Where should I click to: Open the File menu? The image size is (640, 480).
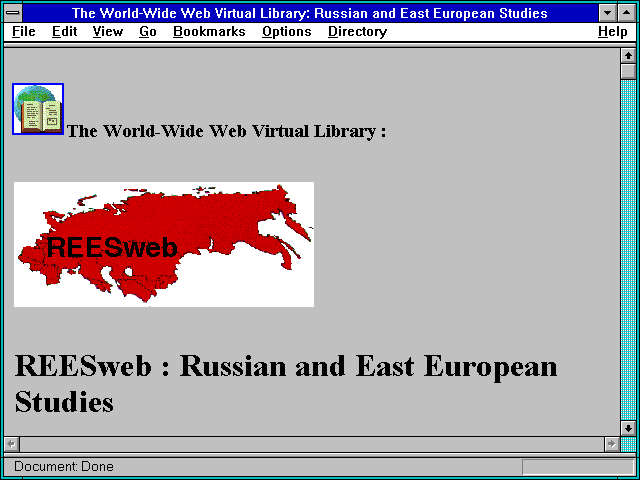click(24, 32)
